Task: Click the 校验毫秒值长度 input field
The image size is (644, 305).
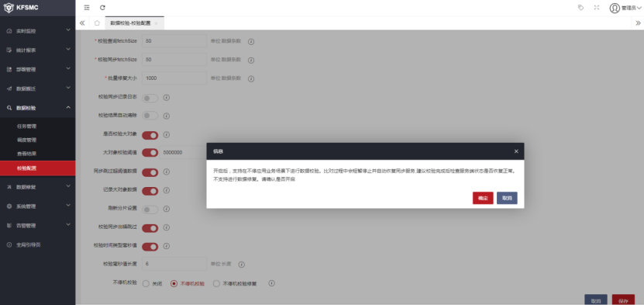Action: pos(174,264)
